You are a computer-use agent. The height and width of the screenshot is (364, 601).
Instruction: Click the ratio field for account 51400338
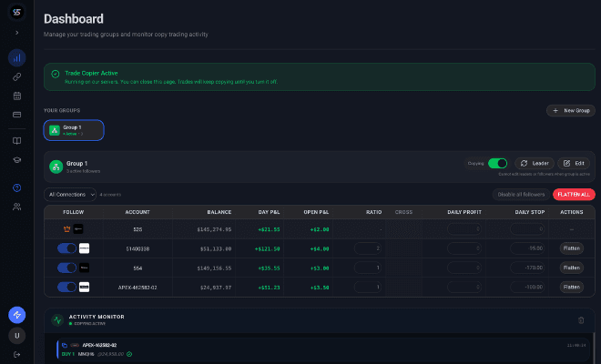pos(368,248)
